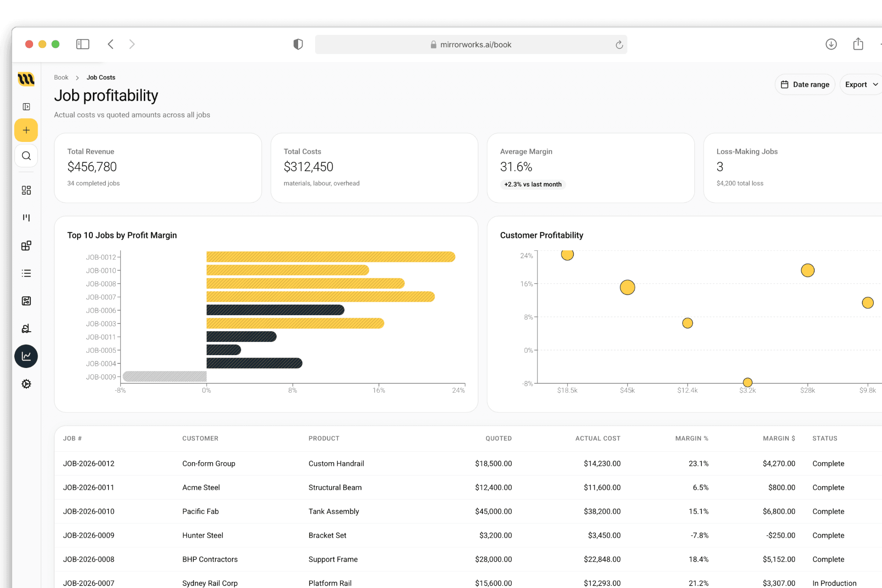Open row JOB-2026-0009 Hunter Steel

click(x=468, y=535)
